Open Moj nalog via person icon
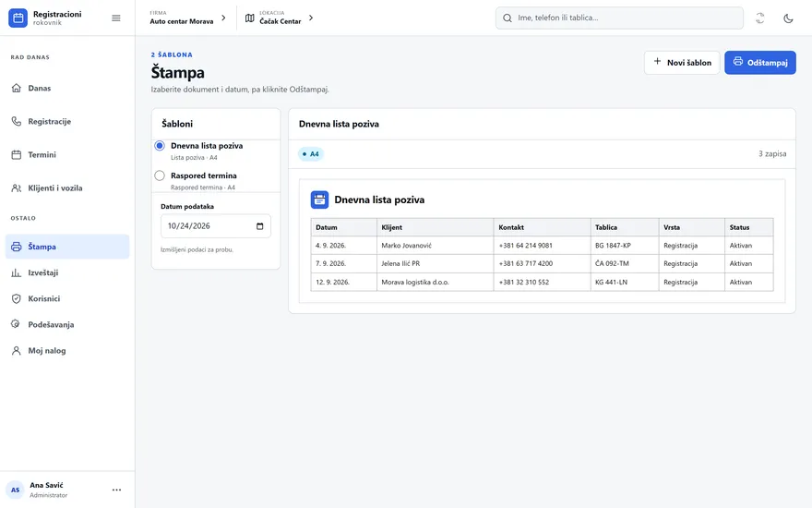 [17, 350]
